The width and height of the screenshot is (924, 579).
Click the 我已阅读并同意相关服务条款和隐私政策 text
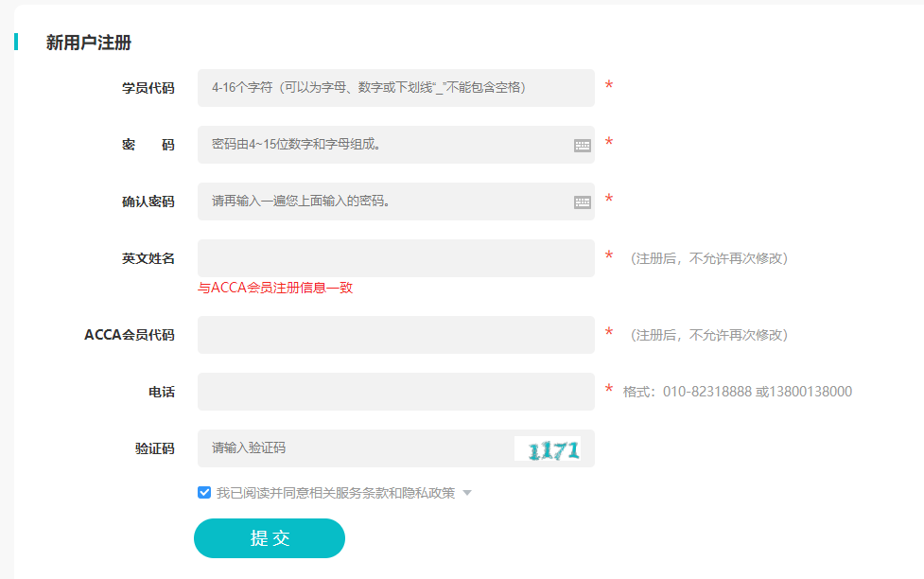coord(336,493)
